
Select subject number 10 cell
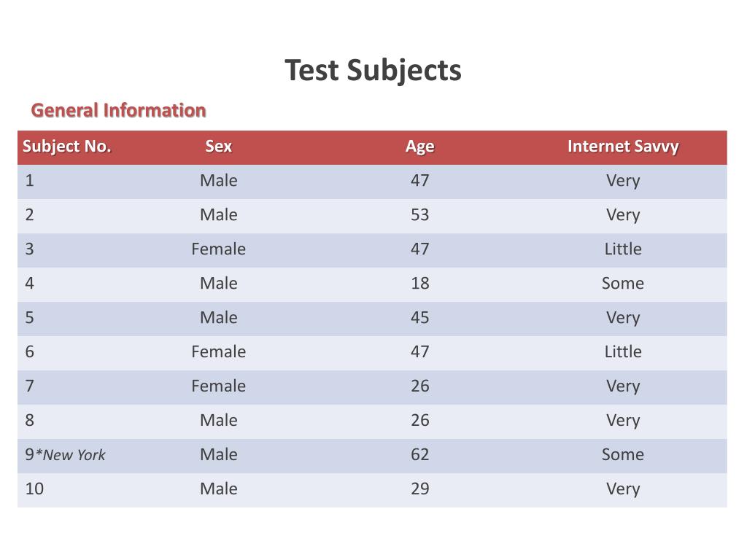(34, 489)
